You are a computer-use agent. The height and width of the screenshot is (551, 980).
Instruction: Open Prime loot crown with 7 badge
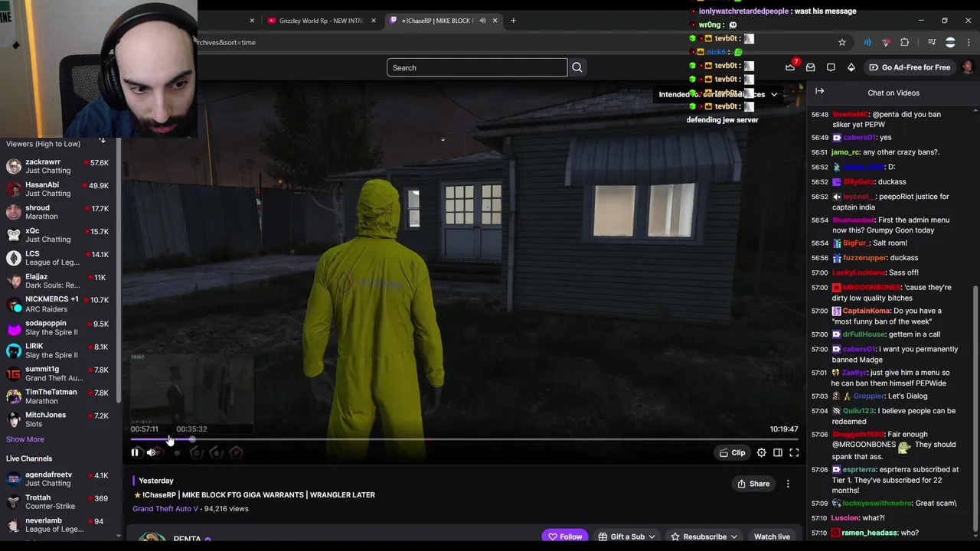[791, 67]
